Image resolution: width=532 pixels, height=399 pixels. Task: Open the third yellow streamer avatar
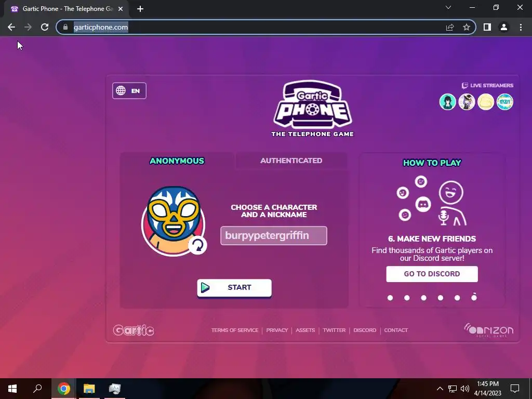(x=486, y=102)
